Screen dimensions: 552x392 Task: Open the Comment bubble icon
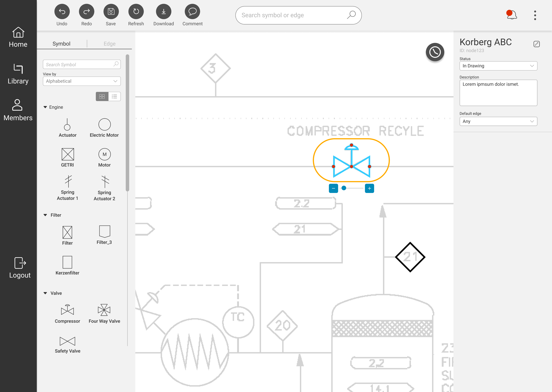192,12
